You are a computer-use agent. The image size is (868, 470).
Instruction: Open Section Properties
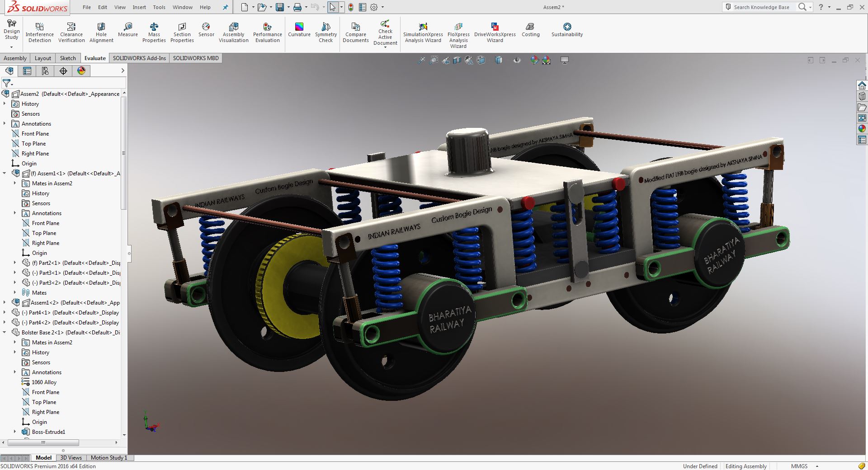(182, 33)
